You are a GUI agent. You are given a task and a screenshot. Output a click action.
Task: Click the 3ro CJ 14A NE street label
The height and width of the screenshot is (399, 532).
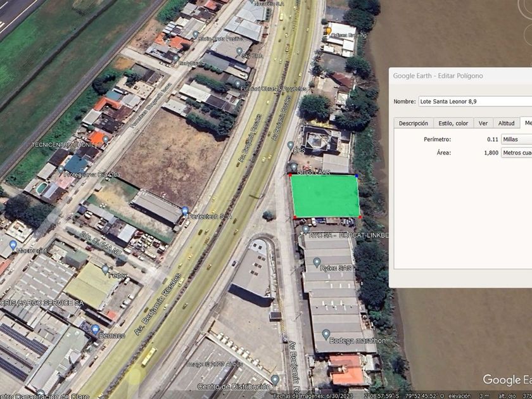(x=102, y=244)
